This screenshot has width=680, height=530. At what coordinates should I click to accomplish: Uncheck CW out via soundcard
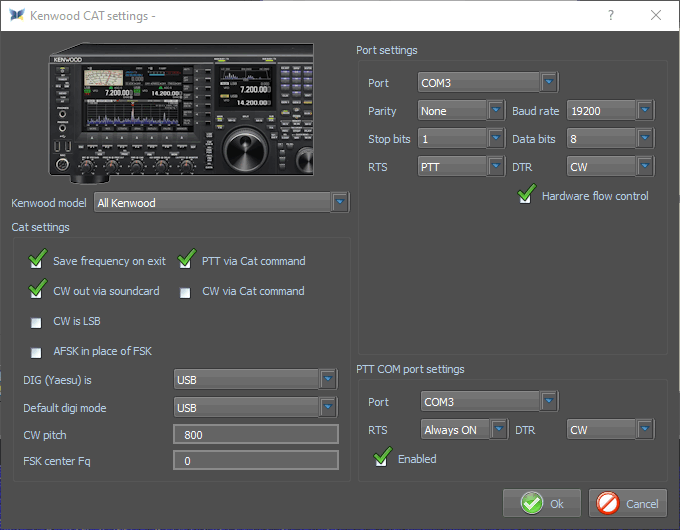click(37, 291)
